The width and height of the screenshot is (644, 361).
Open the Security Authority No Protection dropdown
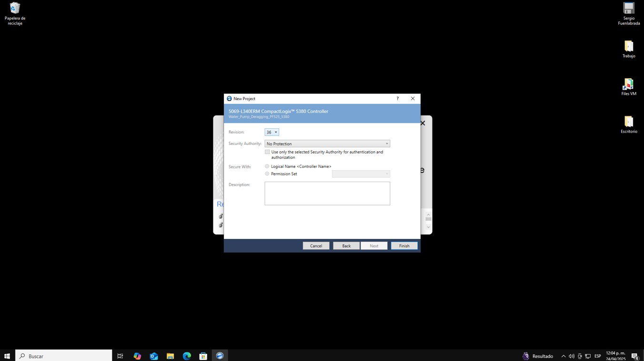click(x=327, y=144)
